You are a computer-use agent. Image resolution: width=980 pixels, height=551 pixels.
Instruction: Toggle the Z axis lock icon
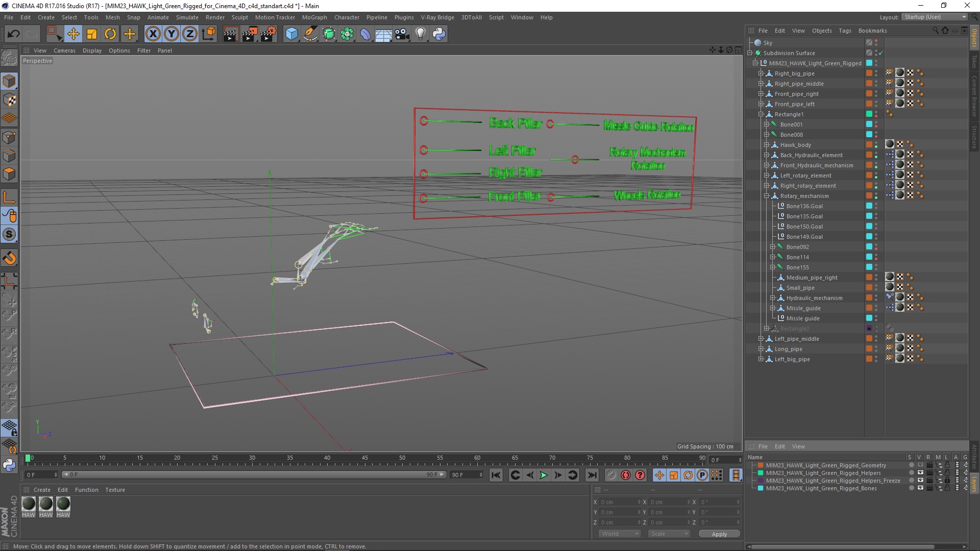(x=190, y=34)
